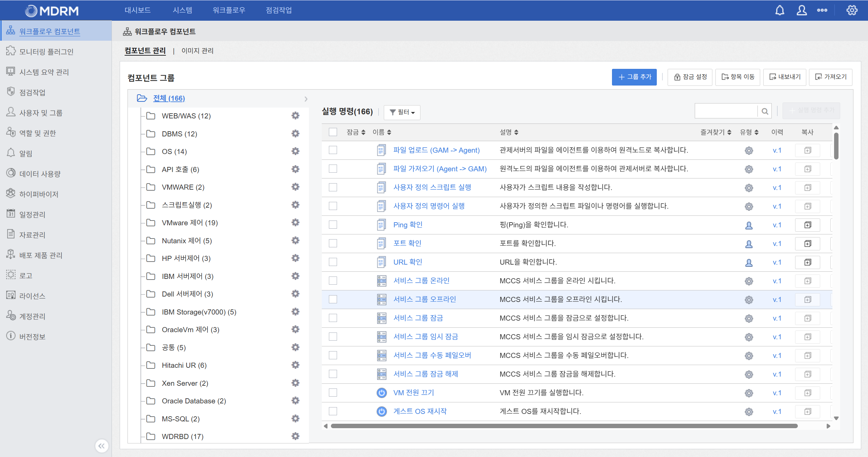Click copy icon for Ping 확인 row
The height and width of the screenshot is (457, 868).
tap(808, 225)
